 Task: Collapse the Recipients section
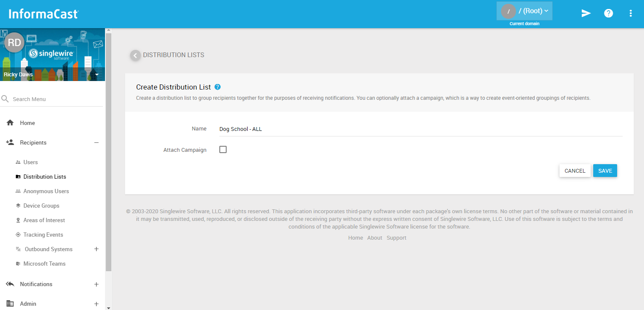(96, 142)
